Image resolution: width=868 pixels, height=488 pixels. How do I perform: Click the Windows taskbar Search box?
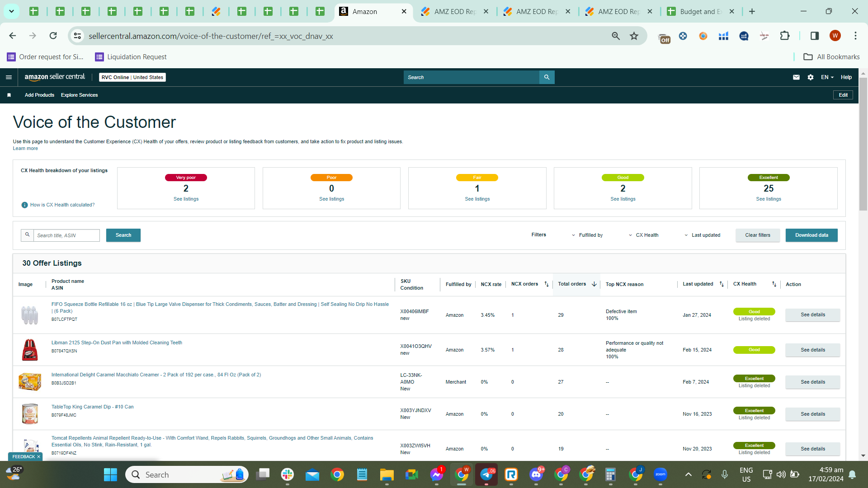coord(187,474)
